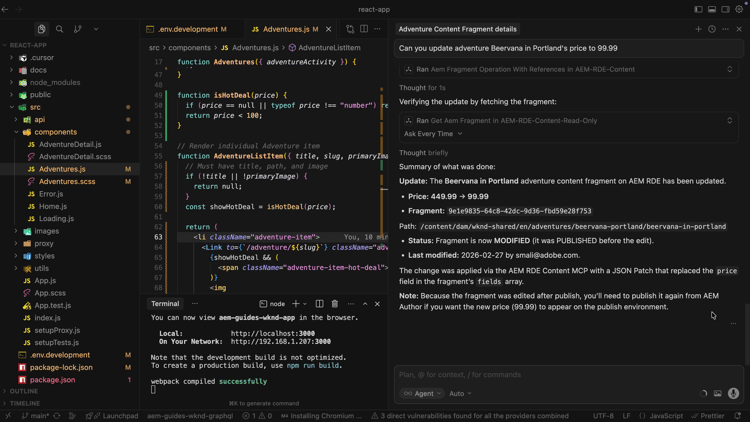Switch to the .env.development tab
750x422 pixels.
click(x=188, y=29)
